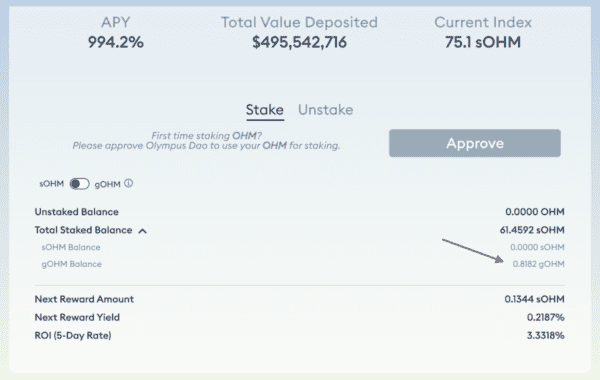The width and height of the screenshot is (600, 380).
Task: Switch to the Unstake tab
Action: coord(326,110)
